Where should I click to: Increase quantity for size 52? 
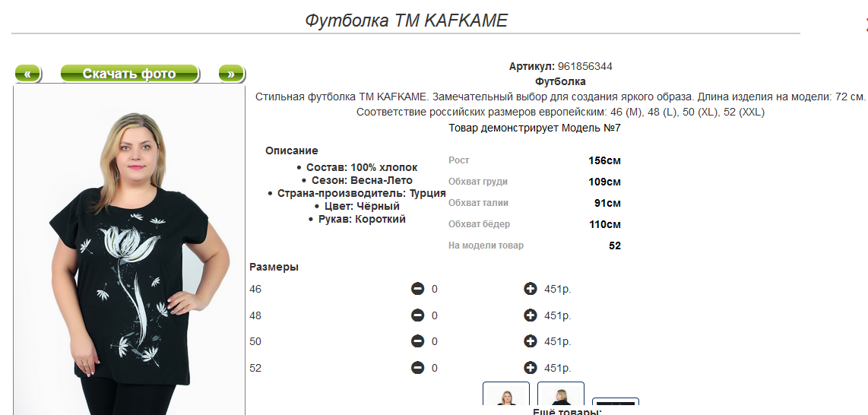pyautogui.click(x=531, y=368)
